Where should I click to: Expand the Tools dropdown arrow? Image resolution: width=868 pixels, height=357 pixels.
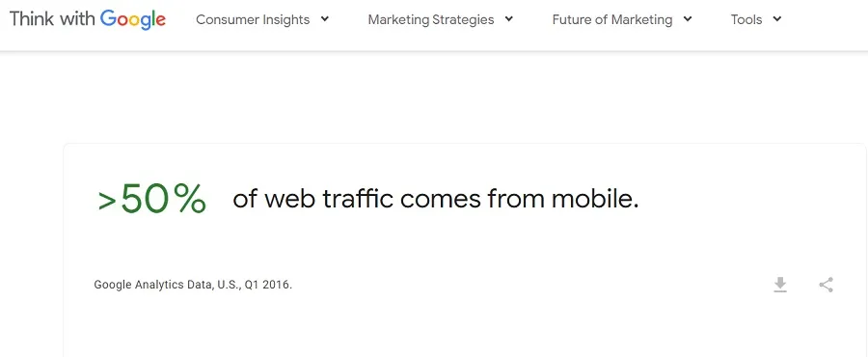point(777,19)
